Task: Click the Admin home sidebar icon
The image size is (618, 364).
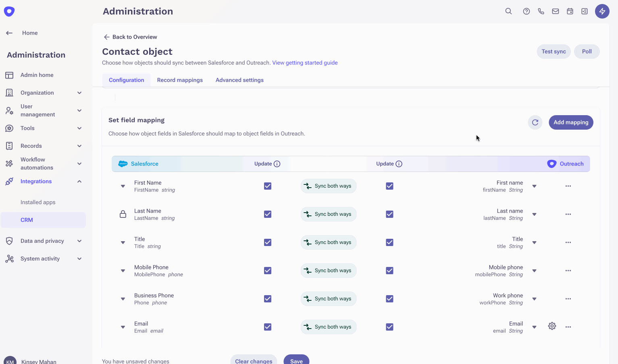Action: click(x=9, y=75)
